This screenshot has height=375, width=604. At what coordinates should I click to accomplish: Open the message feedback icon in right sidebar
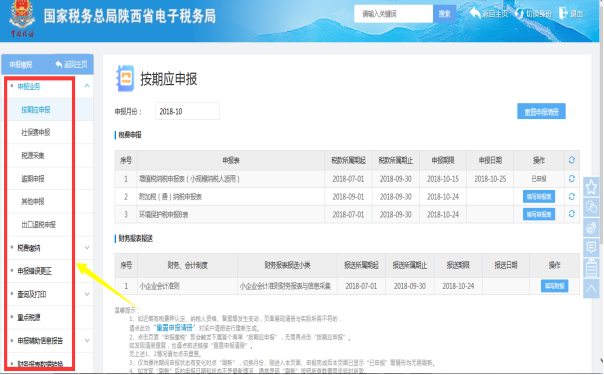[x=591, y=247]
